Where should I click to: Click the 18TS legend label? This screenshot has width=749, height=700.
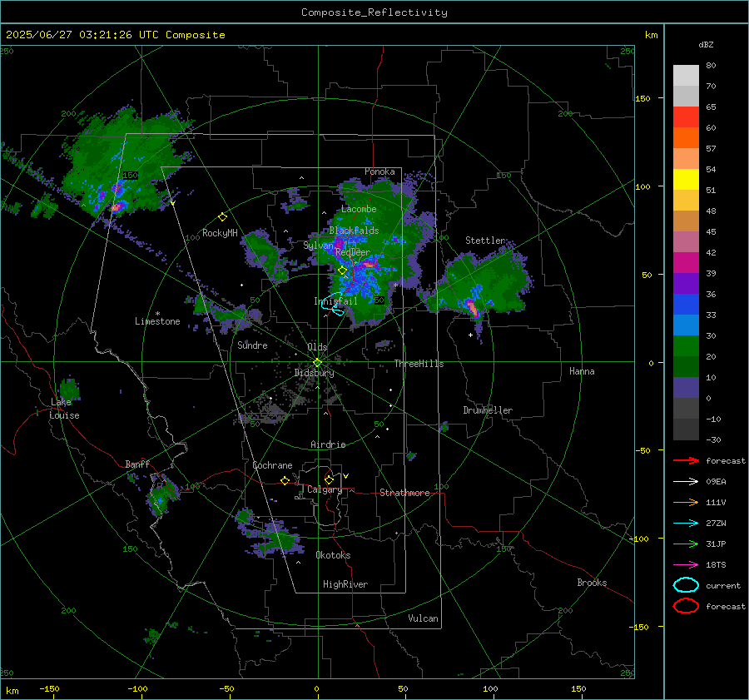[x=716, y=565]
